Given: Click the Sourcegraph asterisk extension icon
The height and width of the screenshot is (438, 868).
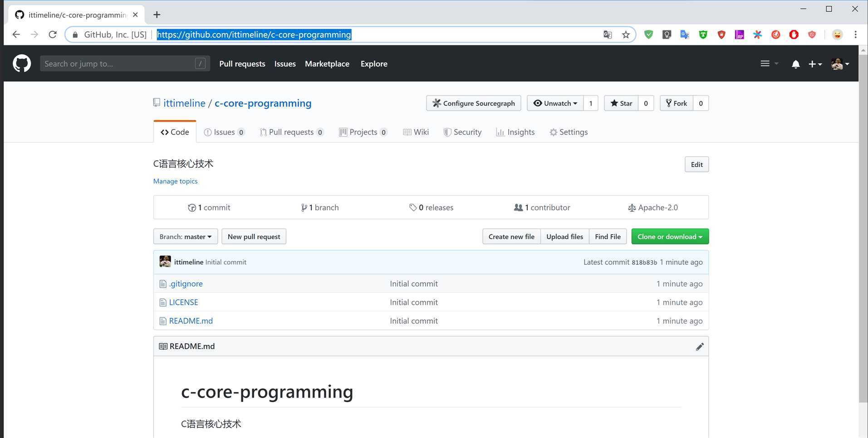Looking at the screenshot, I should 757,34.
